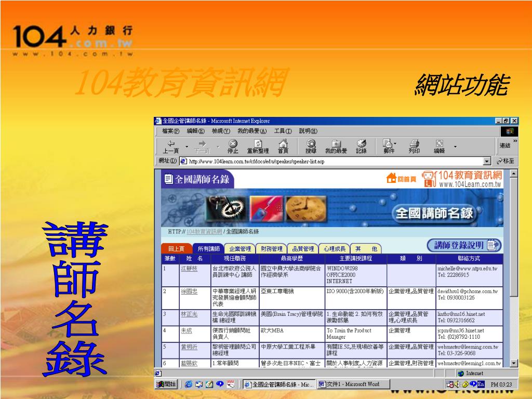Click the gear banner thumbnail image

[226, 208]
